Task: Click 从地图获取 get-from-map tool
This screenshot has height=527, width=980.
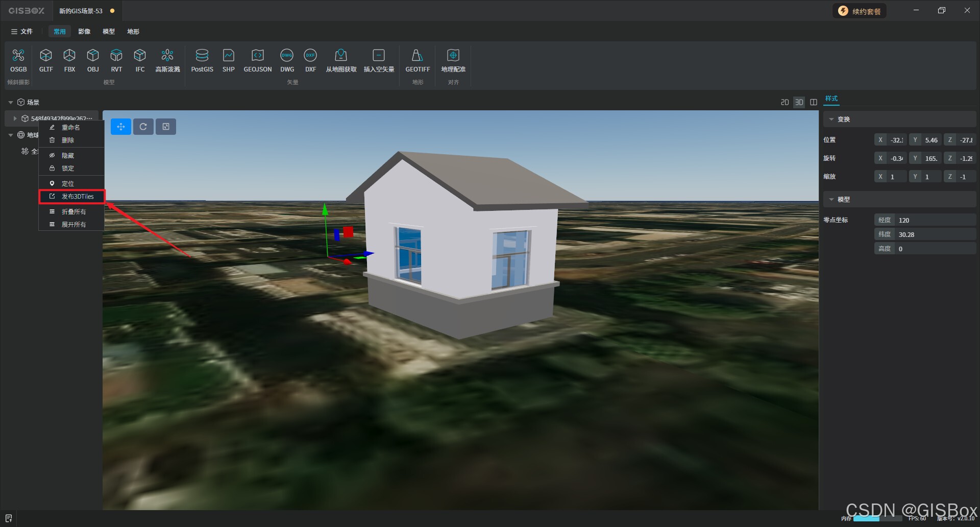Action: coord(341,60)
